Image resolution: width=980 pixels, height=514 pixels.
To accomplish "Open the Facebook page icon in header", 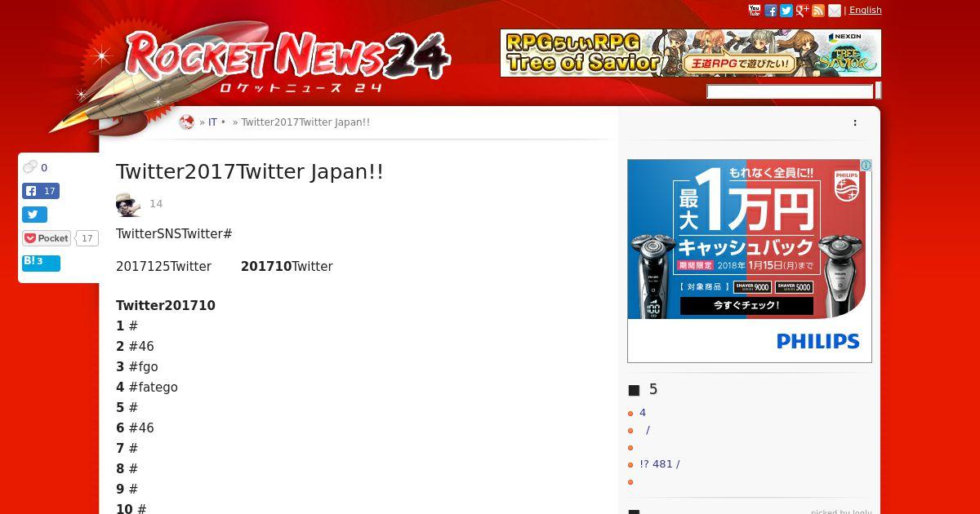I will point(771,11).
